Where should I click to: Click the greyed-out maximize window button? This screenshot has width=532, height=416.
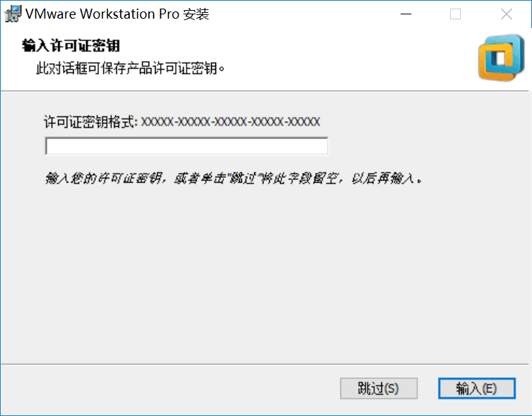[455, 14]
